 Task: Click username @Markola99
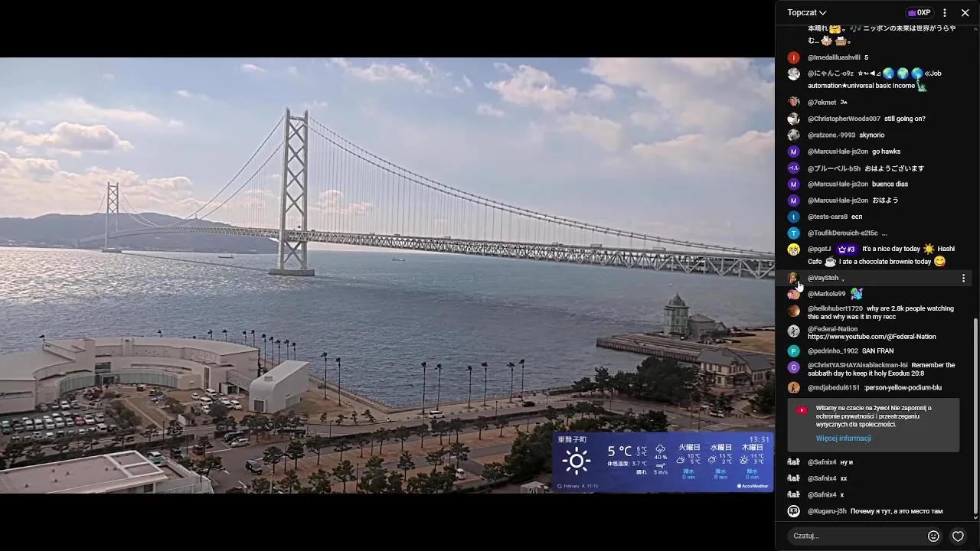[x=827, y=294]
